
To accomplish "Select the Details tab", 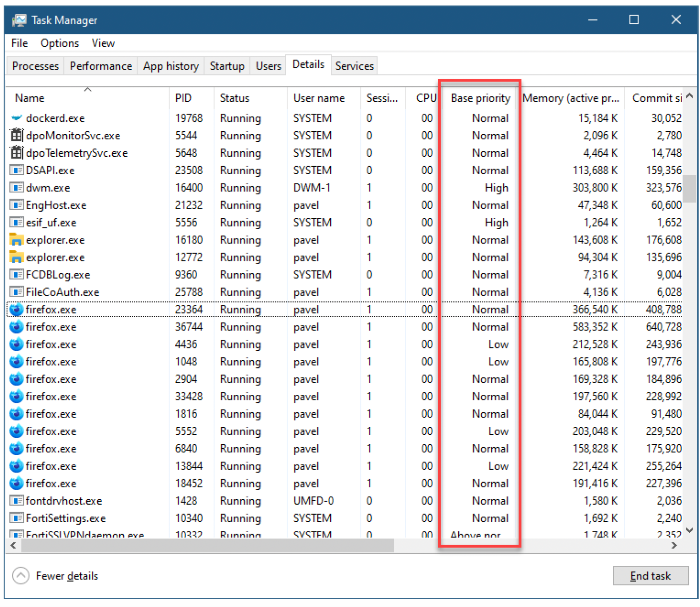I will click(x=308, y=65).
